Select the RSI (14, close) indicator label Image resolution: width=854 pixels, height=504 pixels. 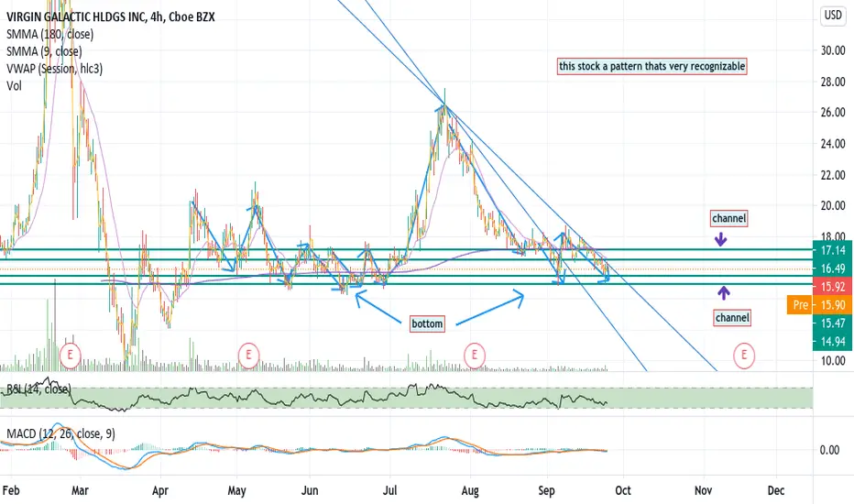(x=38, y=389)
